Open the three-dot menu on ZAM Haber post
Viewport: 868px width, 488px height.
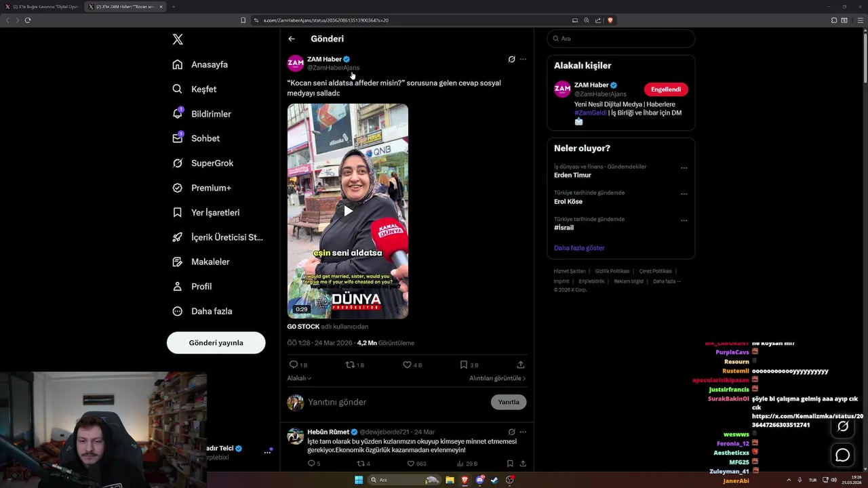coord(523,59)
